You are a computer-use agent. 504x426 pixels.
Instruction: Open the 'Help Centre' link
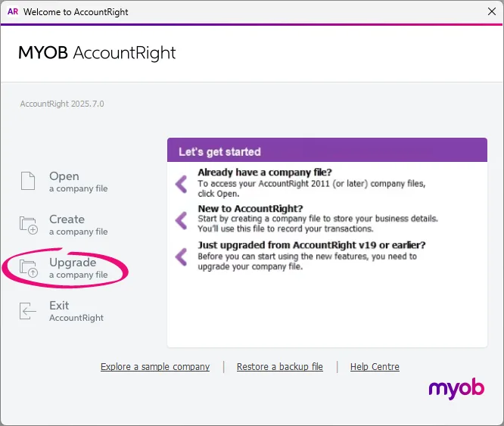tap(375, 366)
